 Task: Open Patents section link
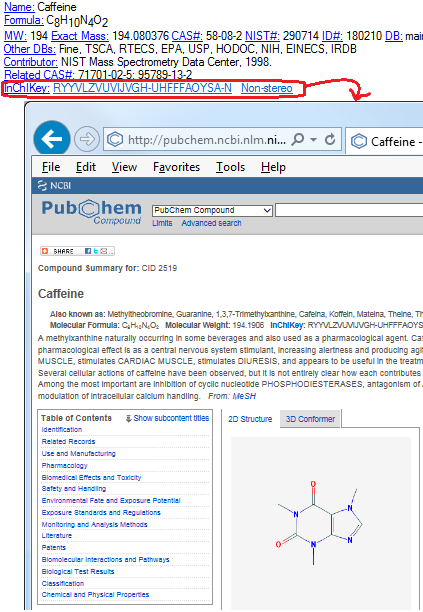pos(53,548)
